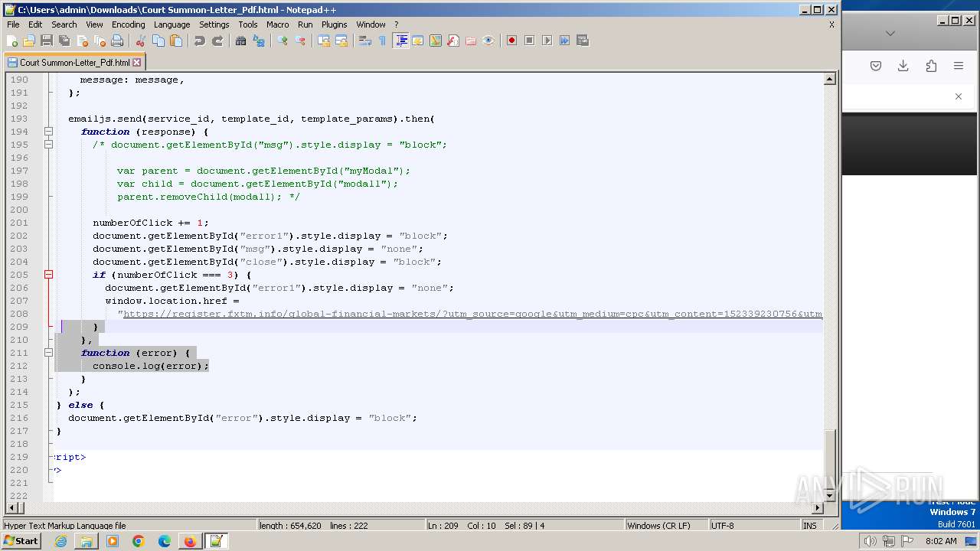This screenshot has width=980, height=551.
Task: Open the Settings menu
Action: [x=214, y=24]
